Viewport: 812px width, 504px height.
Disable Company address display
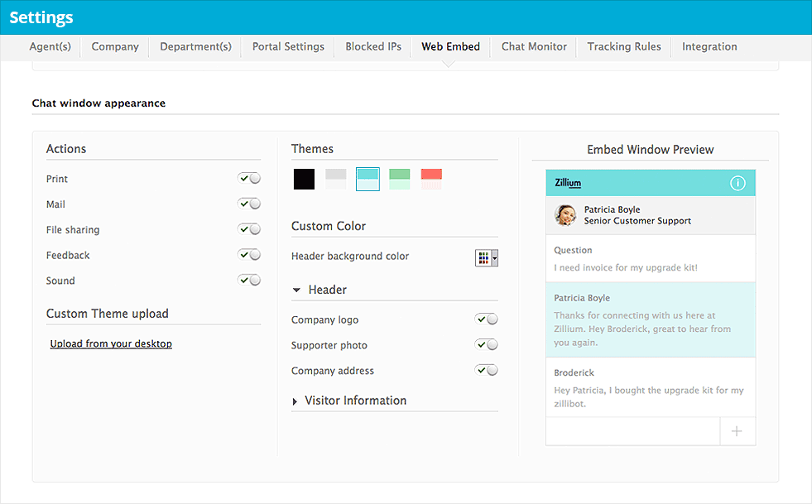(486, 370)
